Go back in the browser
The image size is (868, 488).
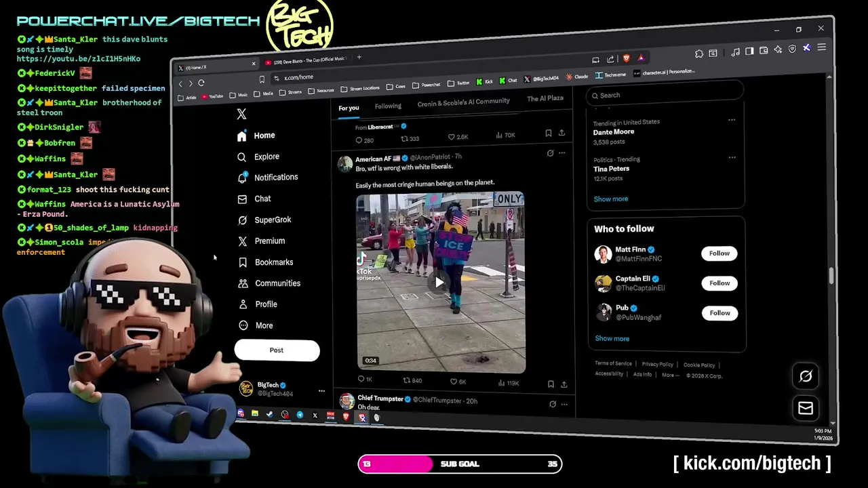click(180, 83)
